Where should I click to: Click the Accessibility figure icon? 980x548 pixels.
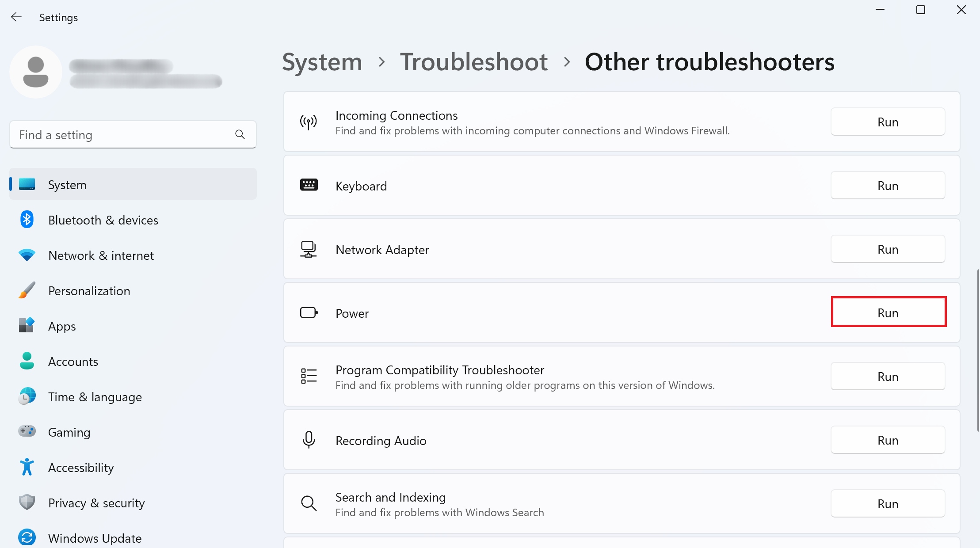tap(27, 467)
